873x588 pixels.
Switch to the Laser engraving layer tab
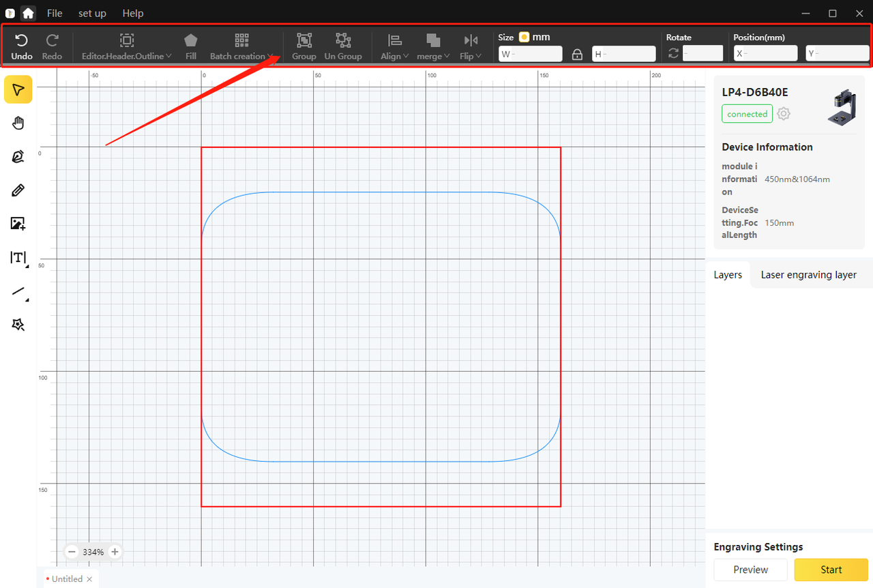pos(809,275)
